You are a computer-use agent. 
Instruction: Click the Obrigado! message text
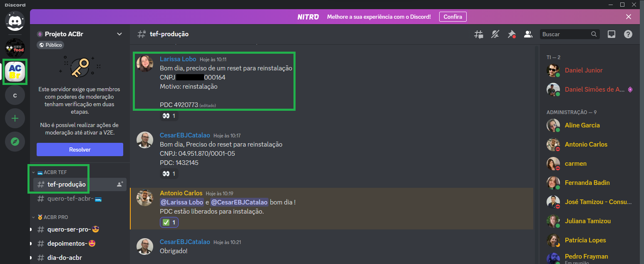(x=174, y=251)
